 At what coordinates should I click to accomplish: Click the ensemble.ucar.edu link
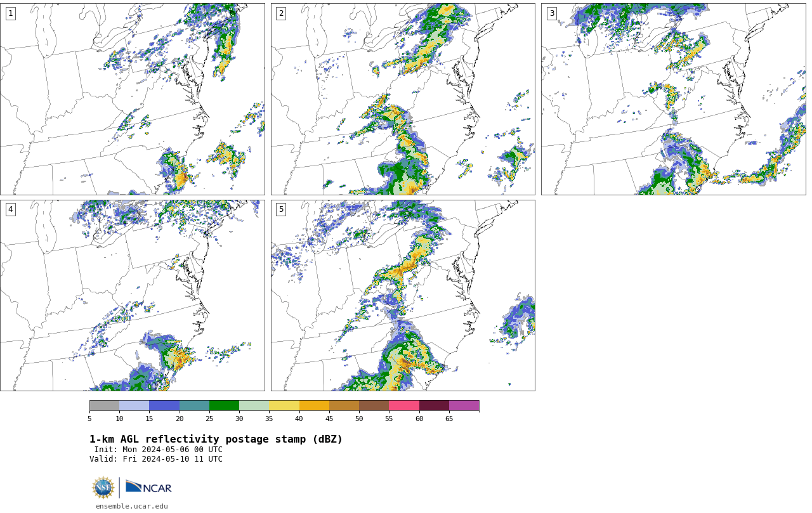tap(132, 507)
